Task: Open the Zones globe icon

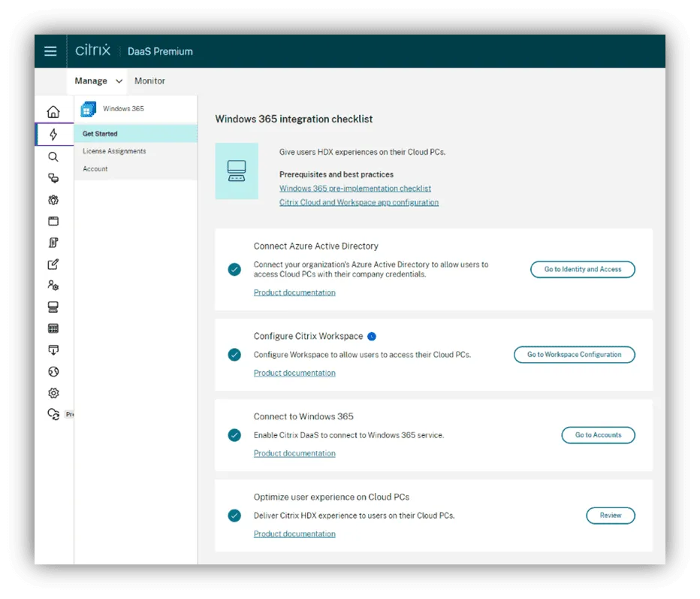Action: click(53, 371)
